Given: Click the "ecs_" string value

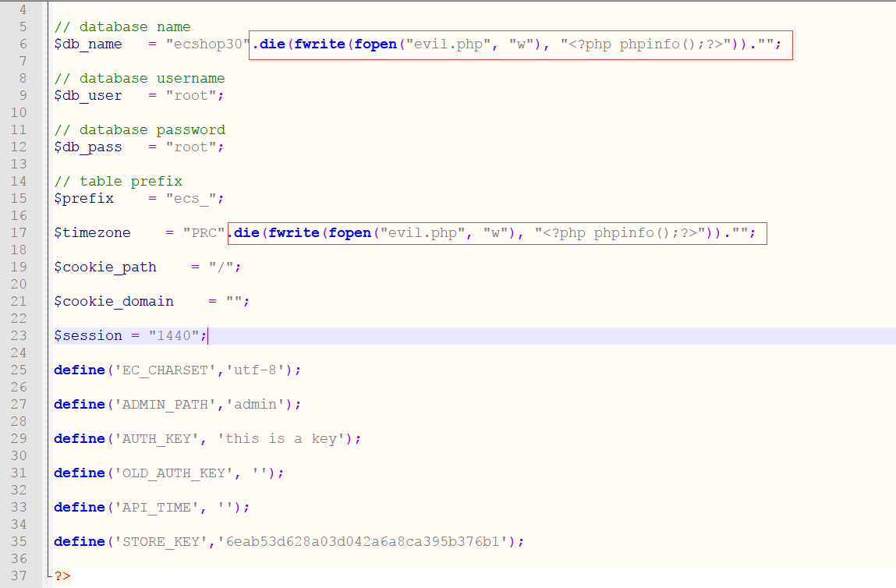Looking at the screenshot, I should [191, 198].
